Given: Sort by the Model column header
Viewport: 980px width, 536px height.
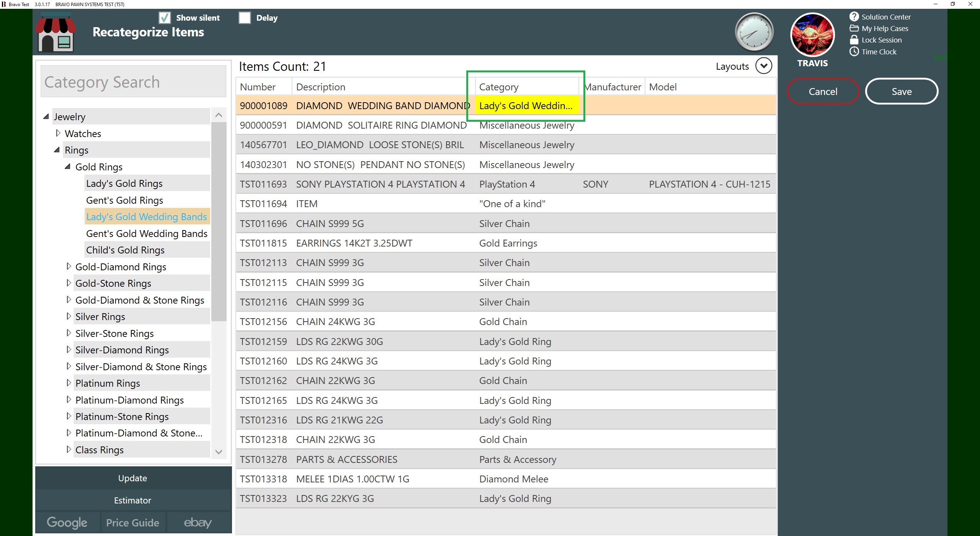Looking at the screenshot, I should tap(710, 87).
